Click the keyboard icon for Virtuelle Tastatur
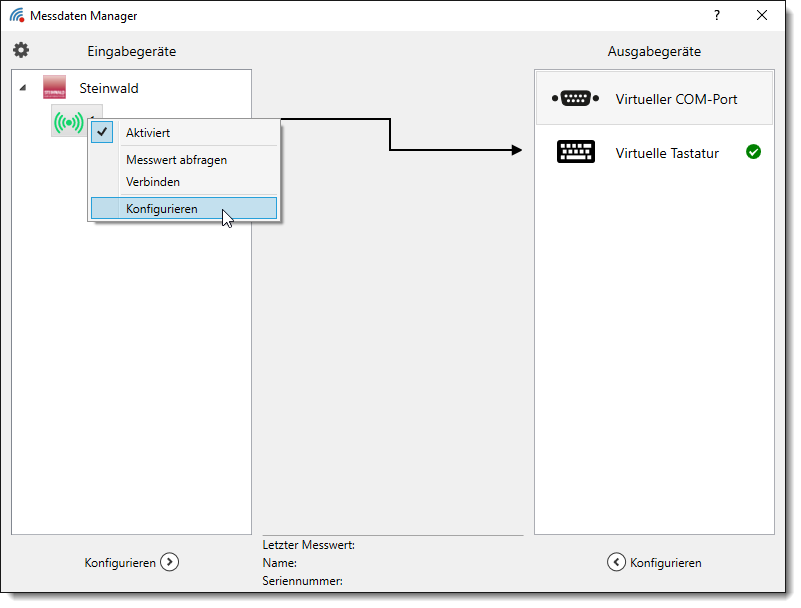The width and height of the screenshot is (801, 608). (575, 153)
